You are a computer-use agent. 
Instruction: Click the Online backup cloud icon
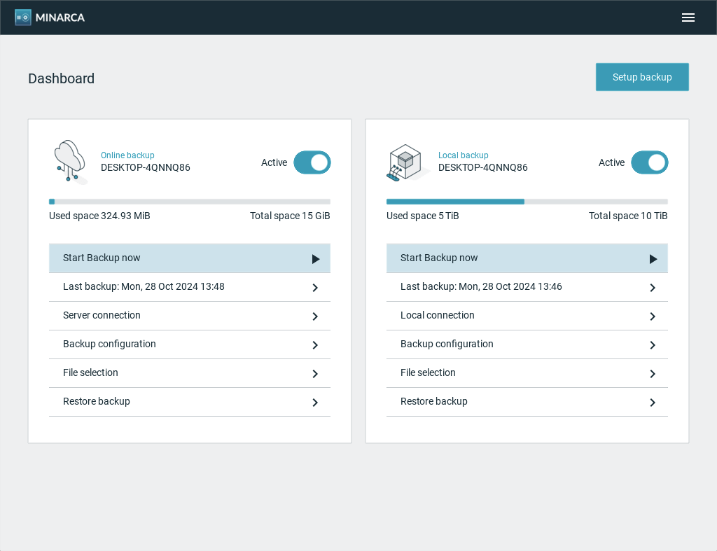pyautogui.click(x=69, y=162)
